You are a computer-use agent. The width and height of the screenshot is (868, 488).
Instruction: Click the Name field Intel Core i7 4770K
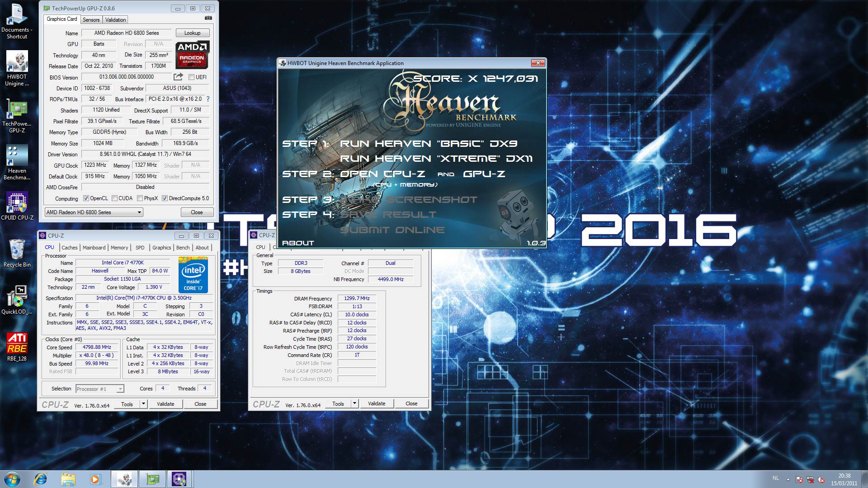(123, 263)
